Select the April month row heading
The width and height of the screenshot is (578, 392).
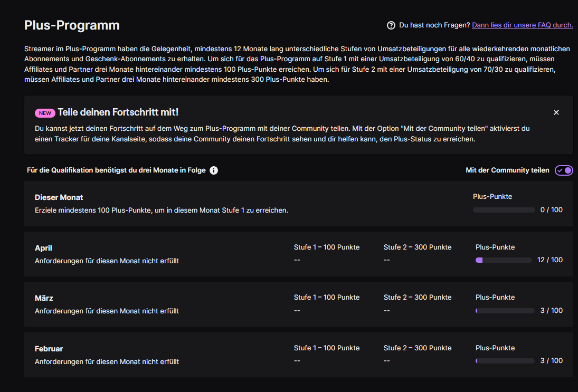click(43, 248)
